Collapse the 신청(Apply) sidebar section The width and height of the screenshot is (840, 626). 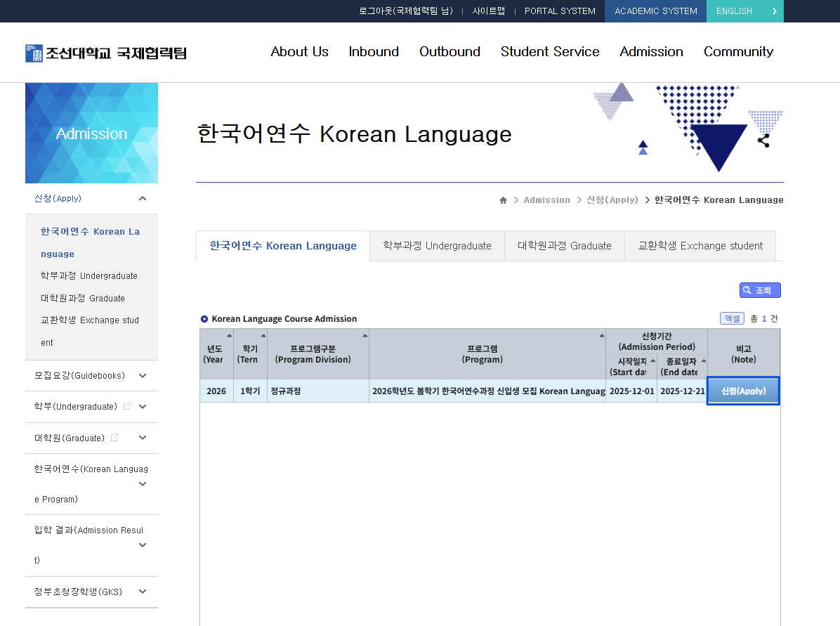coord(143,199)
